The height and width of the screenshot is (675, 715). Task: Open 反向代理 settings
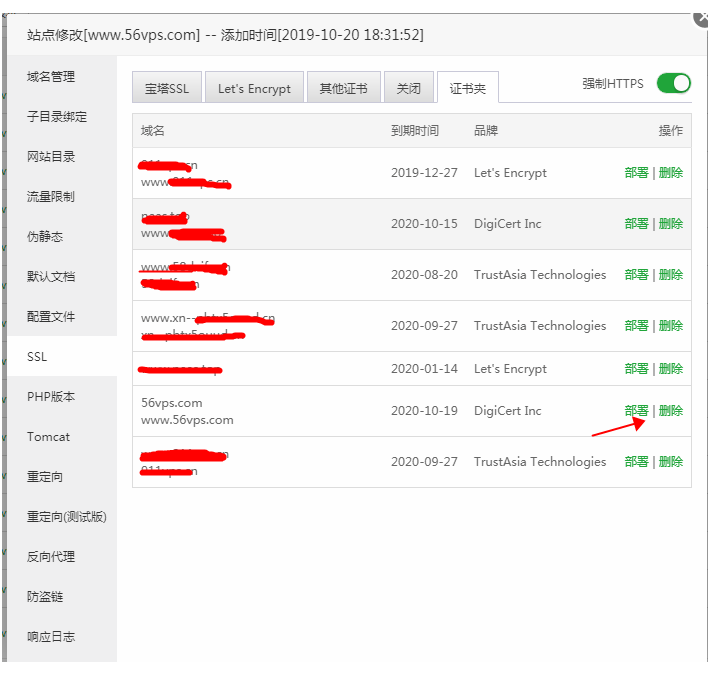point(51,557)
